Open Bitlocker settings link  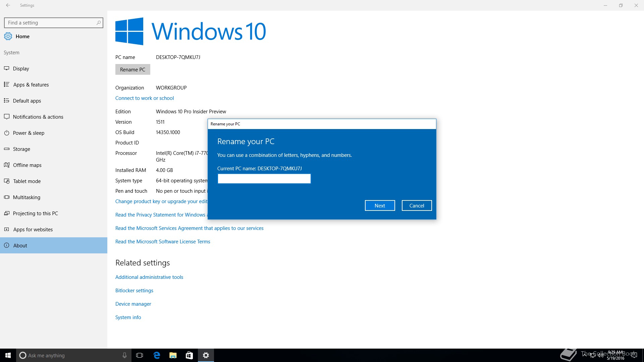pos(134,291)
